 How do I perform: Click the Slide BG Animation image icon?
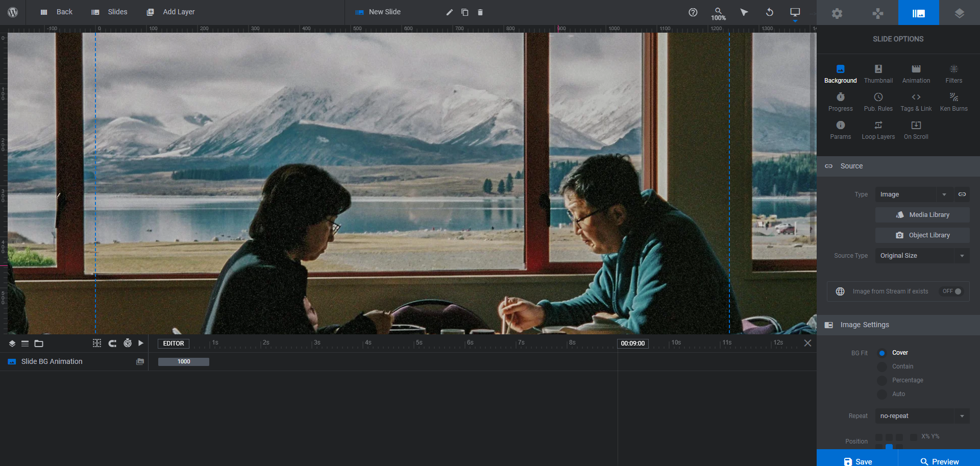(140, 361)
